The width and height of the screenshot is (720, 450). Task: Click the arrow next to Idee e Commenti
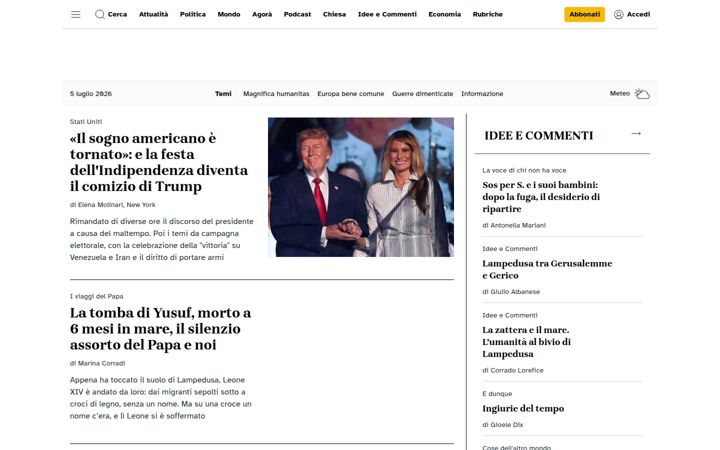[x=636, y=134]
